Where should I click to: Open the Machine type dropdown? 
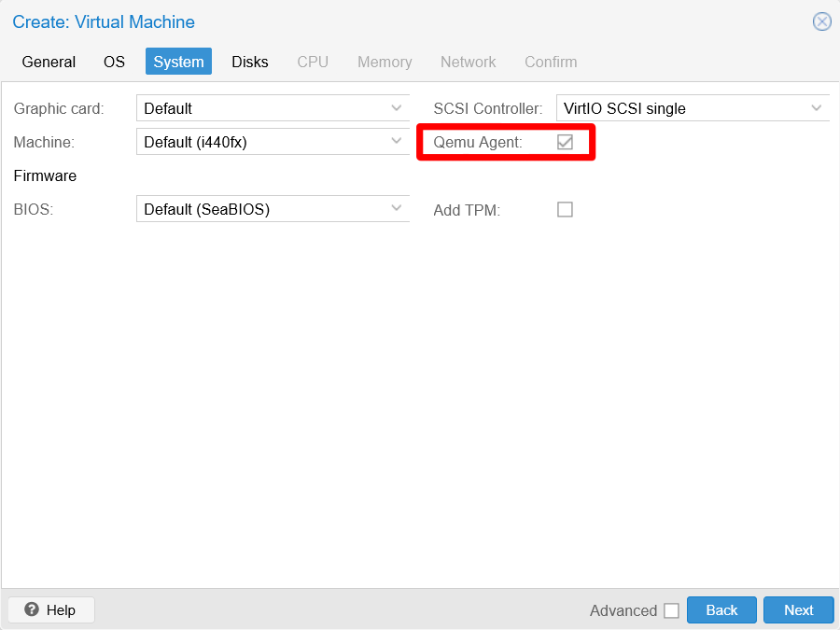tap(398, 142)
